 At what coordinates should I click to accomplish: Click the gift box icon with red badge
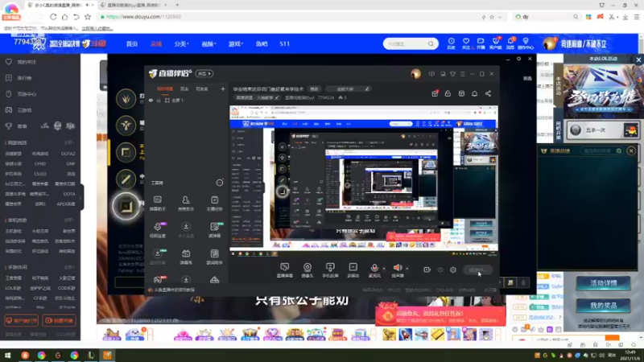(x=435, y=93)
